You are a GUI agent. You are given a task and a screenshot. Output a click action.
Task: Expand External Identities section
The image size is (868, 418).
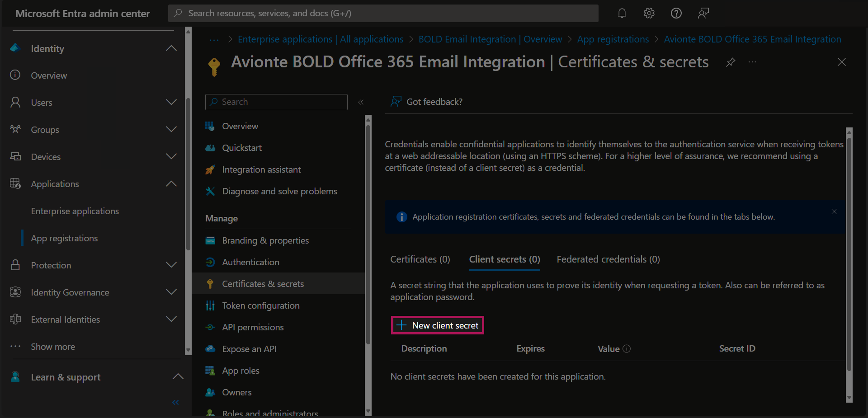(171, 319)
